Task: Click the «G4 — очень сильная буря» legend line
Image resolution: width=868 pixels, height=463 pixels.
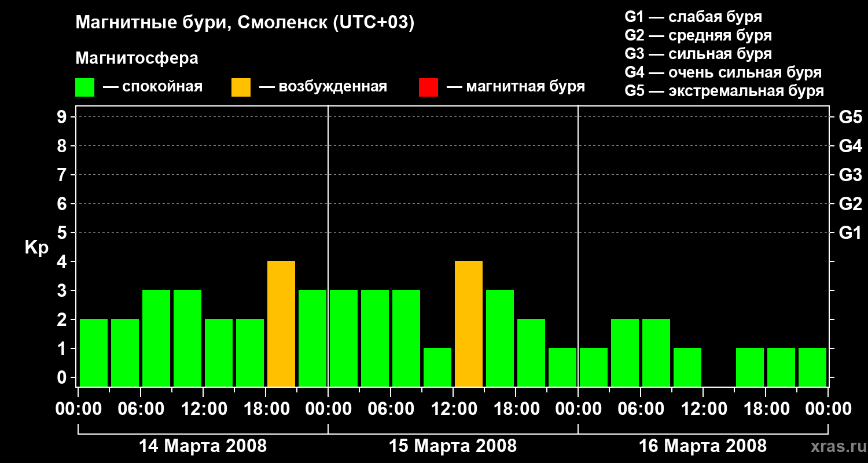Action: [723, 72]
